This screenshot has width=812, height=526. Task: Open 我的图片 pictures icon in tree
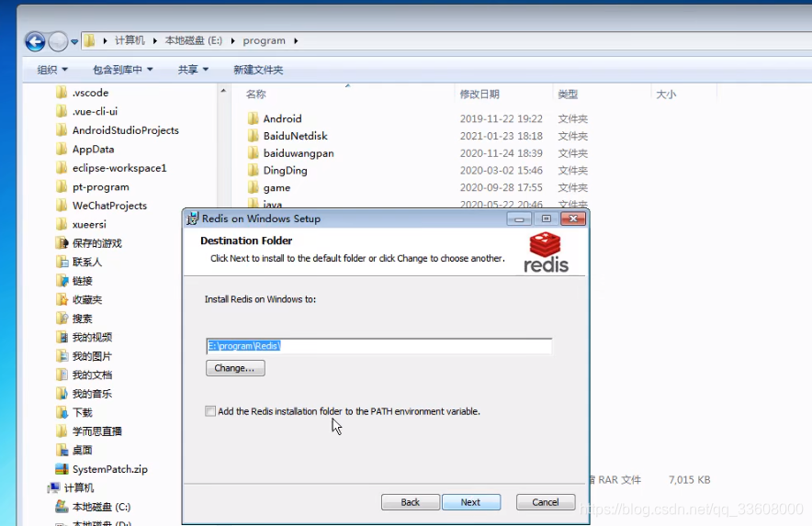point(62,356)
